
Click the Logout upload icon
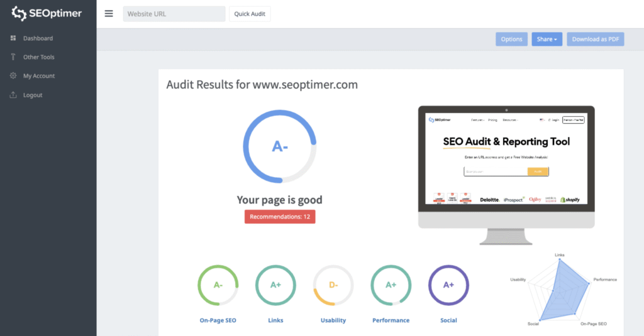pyautogui.click(x=13, y=95)
